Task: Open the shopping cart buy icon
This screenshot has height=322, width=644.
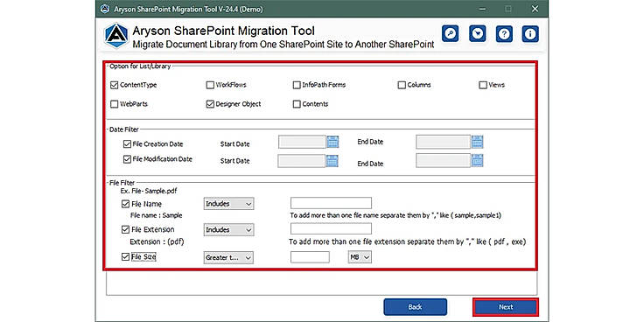Action: (x=477, y=33)
